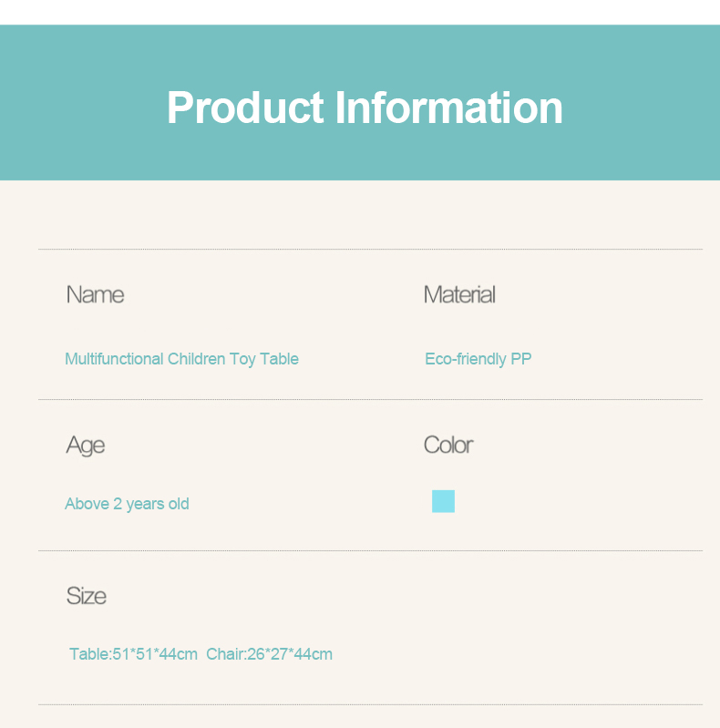The image size is (720, 728).
Task: Click the word "Product" in the heading
Action: click(x=245, y=108)
